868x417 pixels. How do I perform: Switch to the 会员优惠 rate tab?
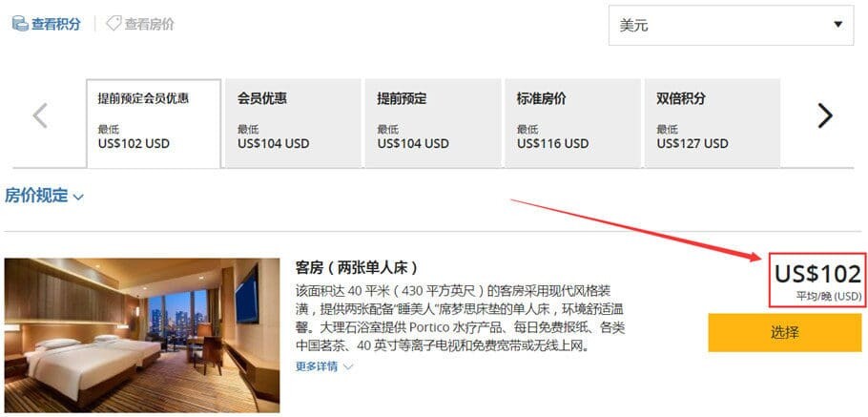point(294,123)
